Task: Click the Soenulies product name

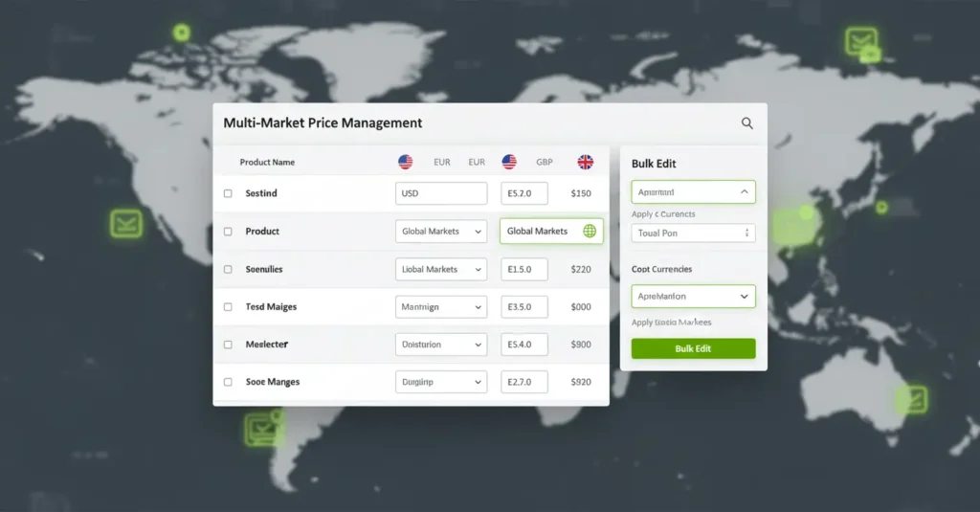Action: click(264, 270)
